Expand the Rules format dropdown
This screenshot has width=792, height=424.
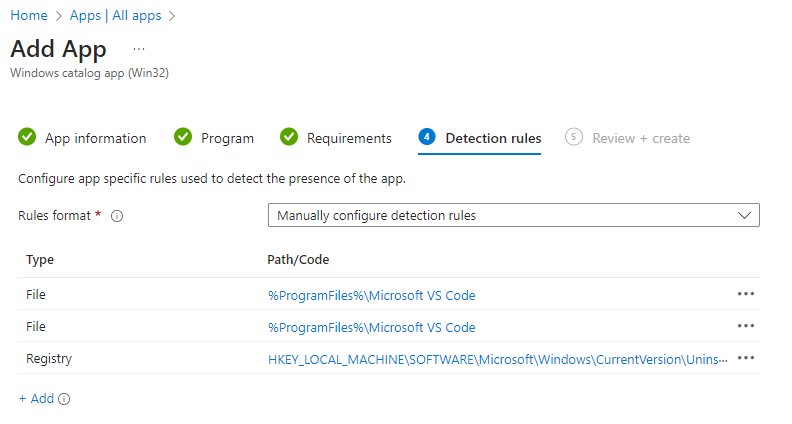pos(513,215)
